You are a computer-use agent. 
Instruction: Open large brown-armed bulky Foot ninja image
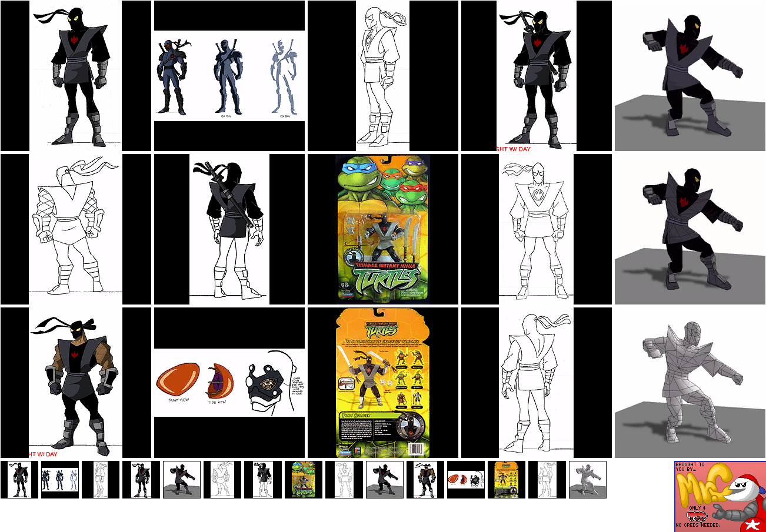point(76,383)
